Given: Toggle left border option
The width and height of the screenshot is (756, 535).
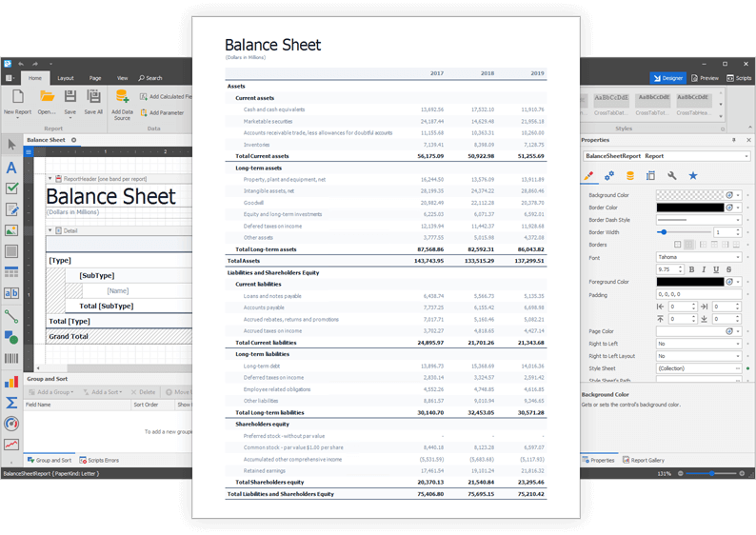Looking at the screenshot, I should [703, 245].
